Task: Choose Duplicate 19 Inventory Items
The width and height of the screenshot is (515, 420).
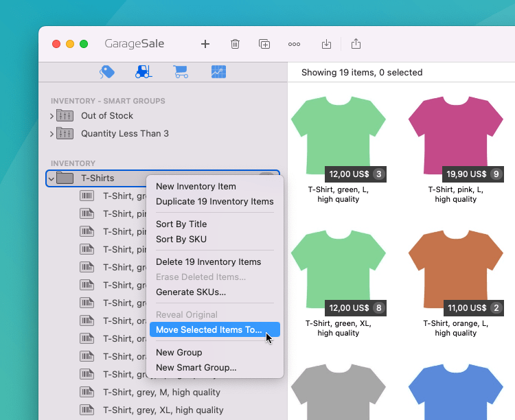Action: [215, 202]
